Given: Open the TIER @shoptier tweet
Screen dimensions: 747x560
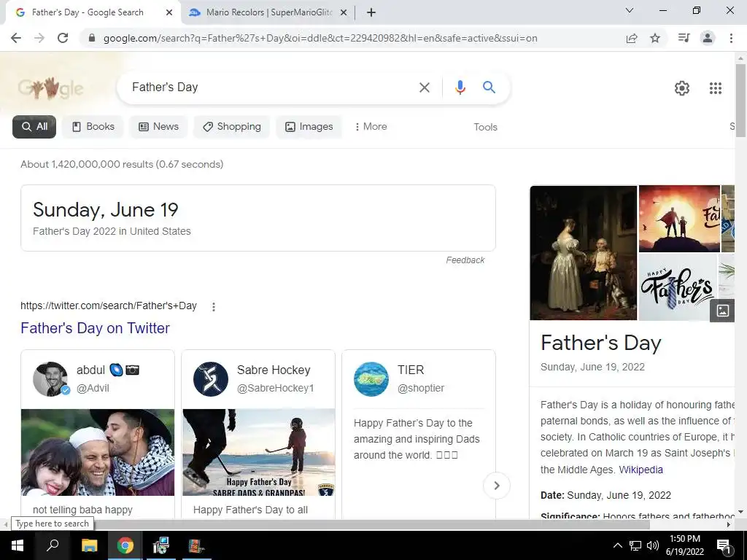Looking at the screenshot, I should (419, 435).
